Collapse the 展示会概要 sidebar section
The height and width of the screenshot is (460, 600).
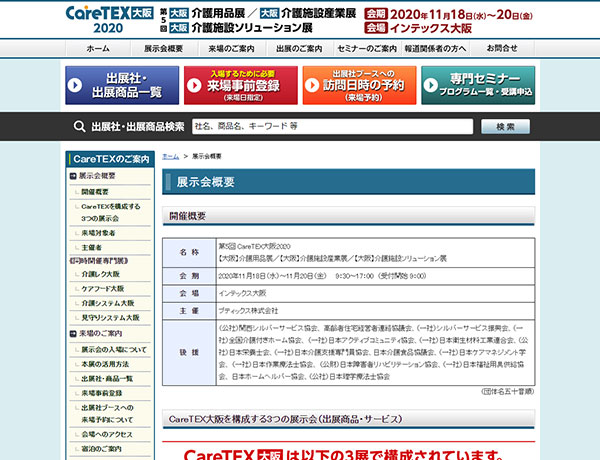click(x=73, y=176)
